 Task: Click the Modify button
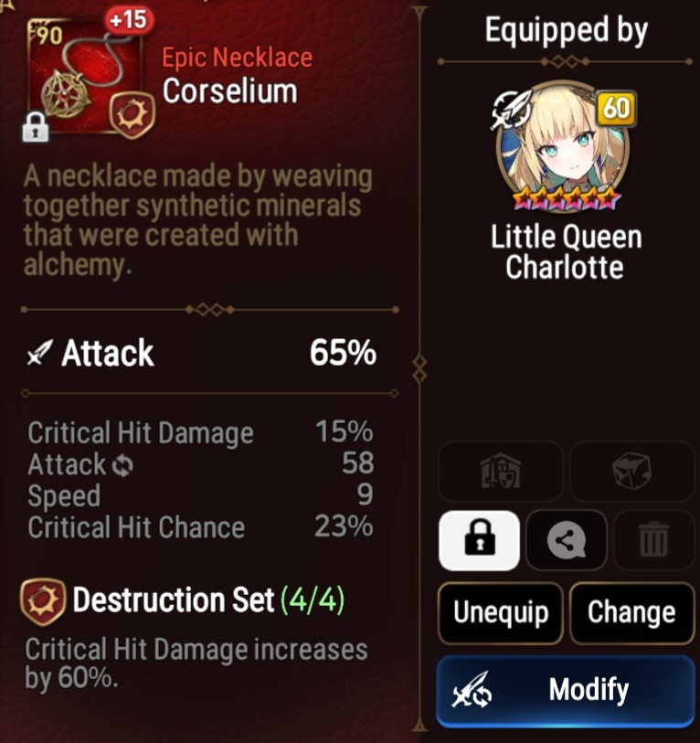pyautogui.click(x=566, y=691)
